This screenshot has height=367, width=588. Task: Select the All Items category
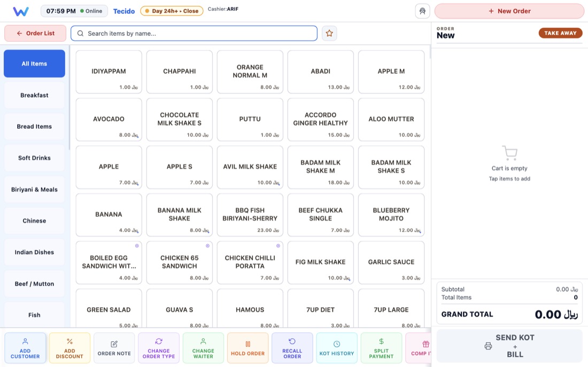(x=35, y=64)
